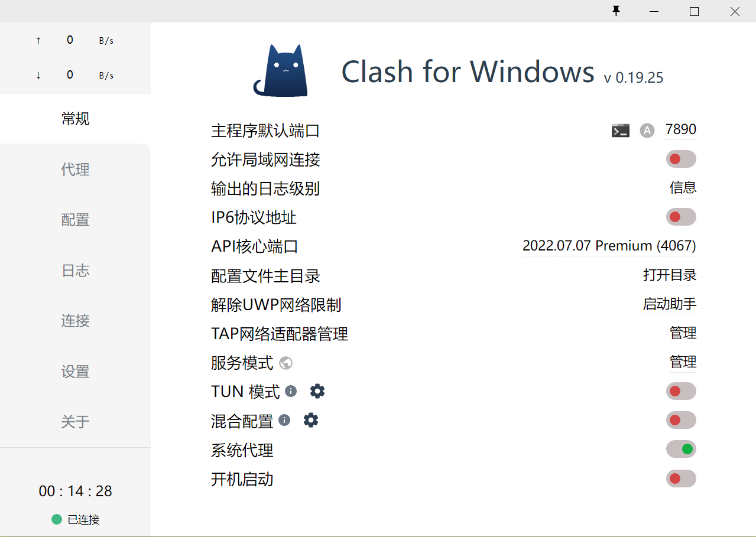This screenshot has width=756, height=537.
Task: Open the gear settings for 混合配置
Action: [311, 420]
